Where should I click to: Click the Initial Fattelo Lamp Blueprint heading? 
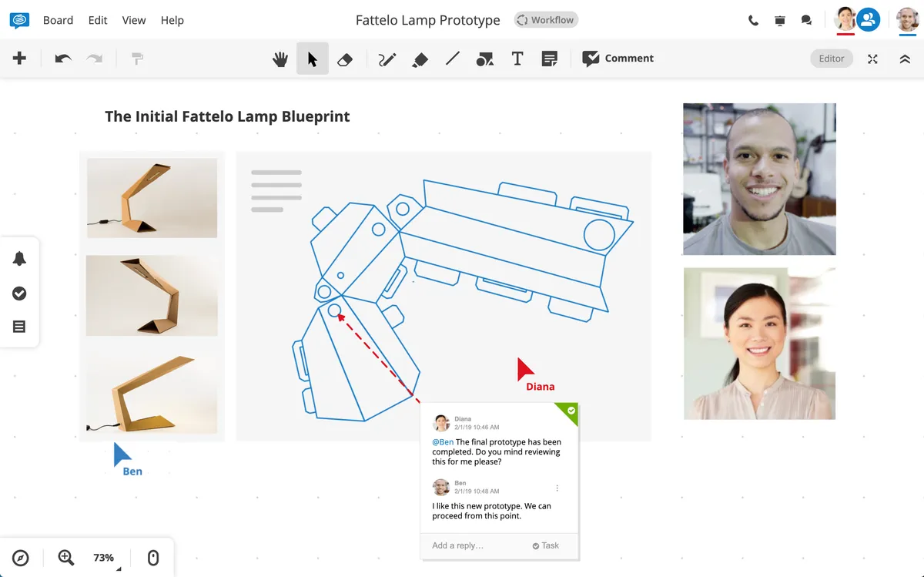pyautogui.click(x=227, y=116)
